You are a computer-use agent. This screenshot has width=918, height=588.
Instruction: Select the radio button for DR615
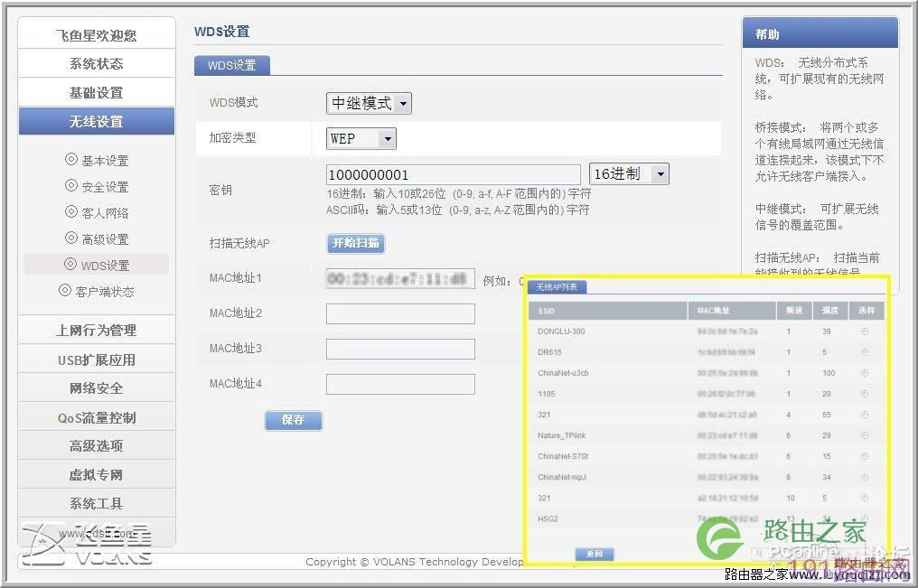point(865,352)
